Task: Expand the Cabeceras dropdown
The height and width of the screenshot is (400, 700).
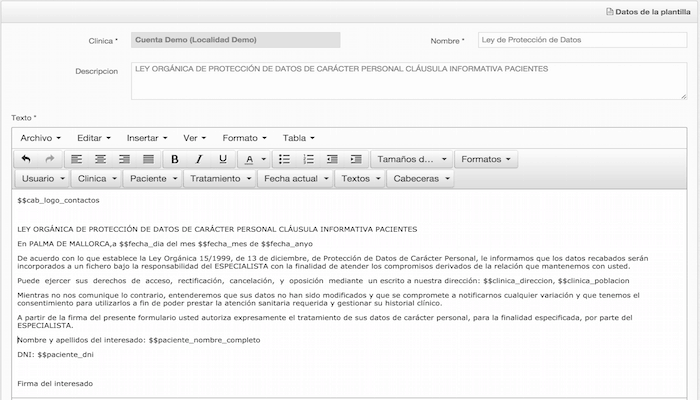Action: coord(421,179)
